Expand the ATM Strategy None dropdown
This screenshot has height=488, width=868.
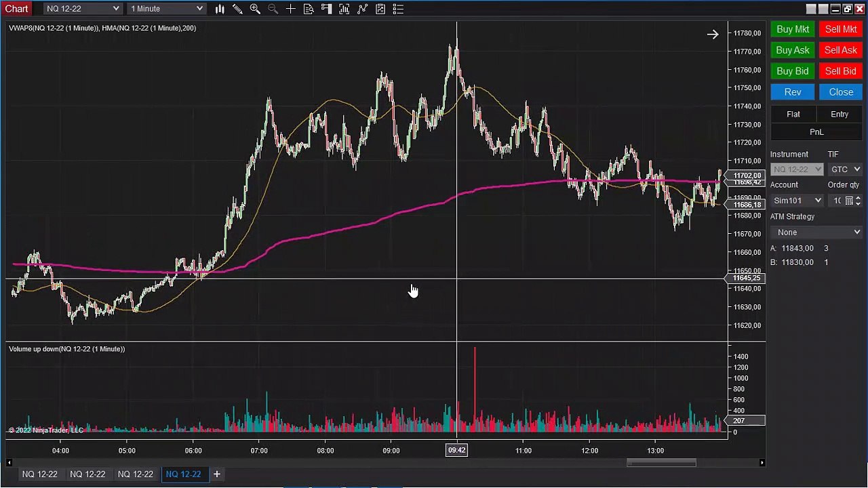[816, 232]
